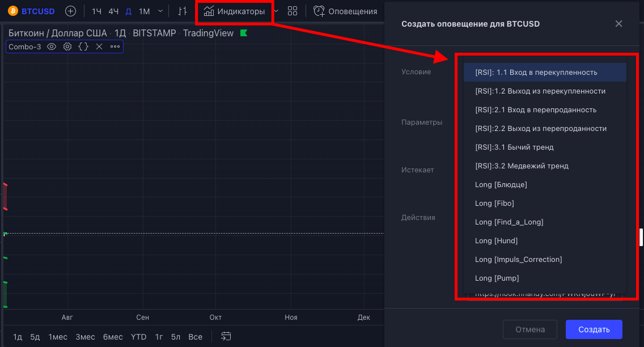Screen dimensions: 644x347
Task: Select 4Ч timeframe
Action: coord(113,11)
